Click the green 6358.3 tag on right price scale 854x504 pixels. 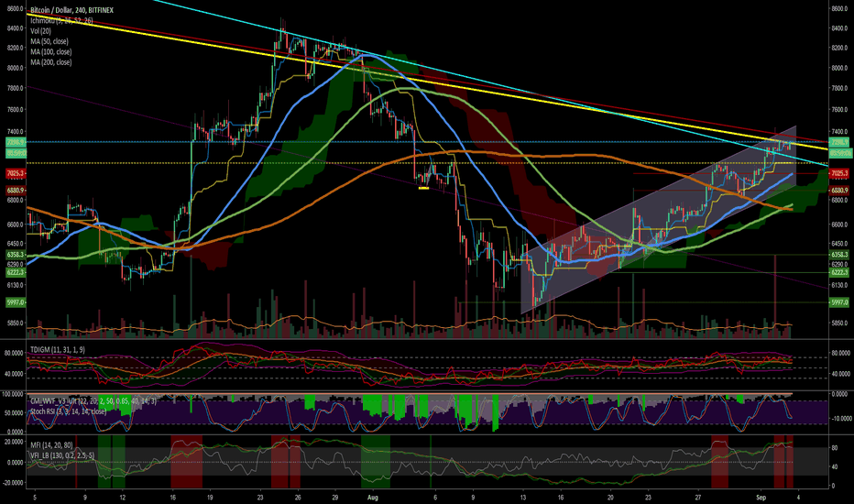839,255
